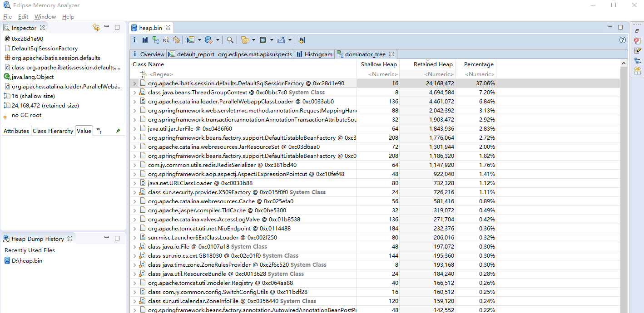
Task: Open the Query Browser dropdown arrow
Action: click(218, 40)
